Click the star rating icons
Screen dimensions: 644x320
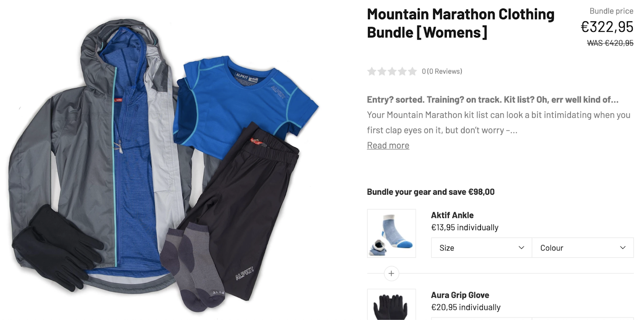coord(392,71)
